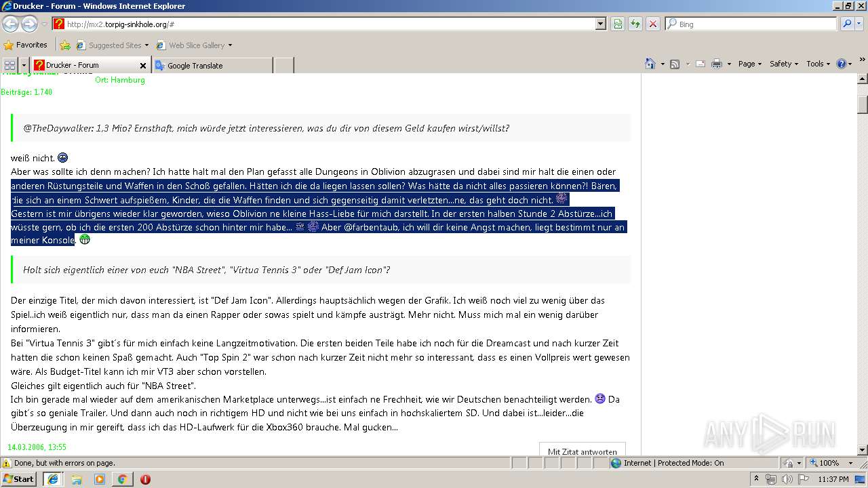Click the Read Mail icon

click(x=701, y=64)
